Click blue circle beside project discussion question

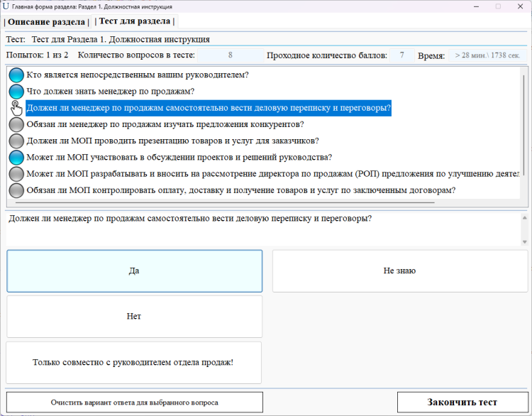click(x=16, y=157)
